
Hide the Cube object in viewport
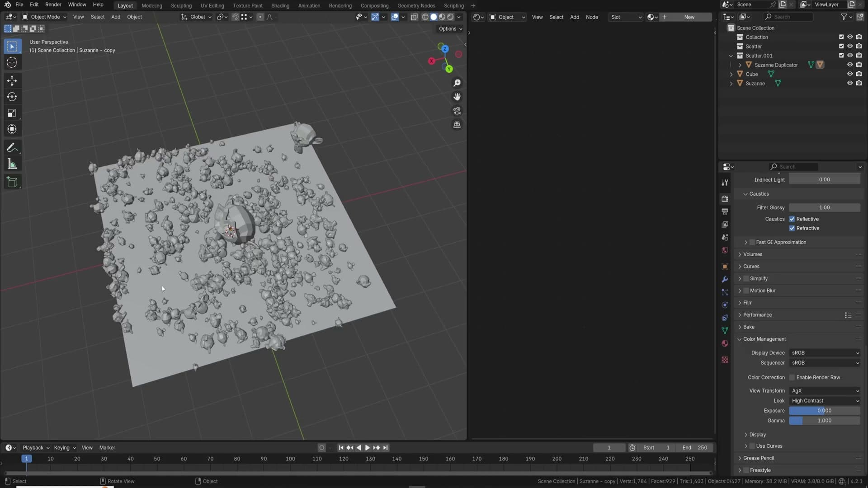tap(850, 74)
